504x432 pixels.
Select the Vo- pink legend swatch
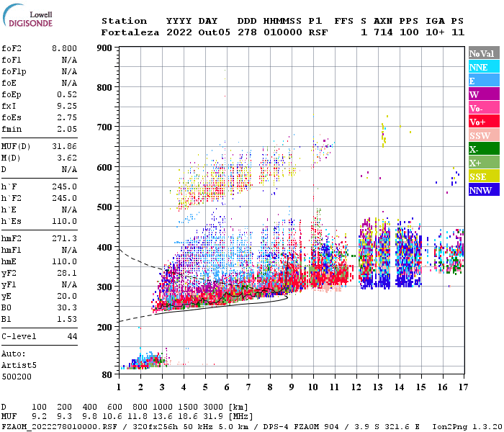click(484, 108)
